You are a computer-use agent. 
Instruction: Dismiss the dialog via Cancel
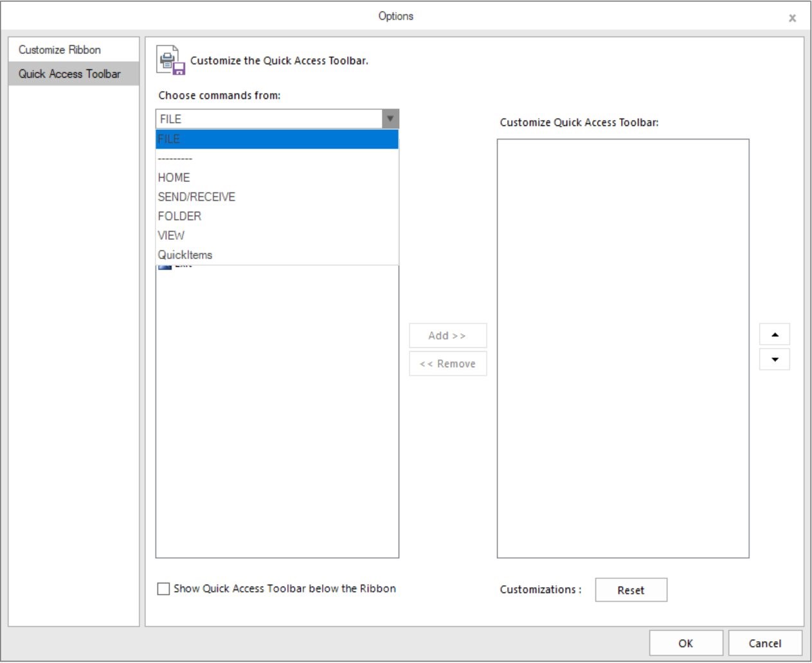coord(765,642)
